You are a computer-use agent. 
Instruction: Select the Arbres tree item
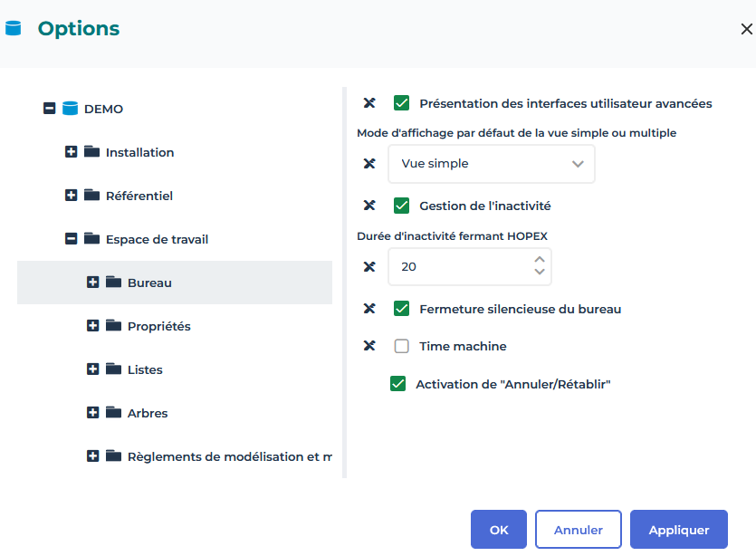[x=148, y=413]
